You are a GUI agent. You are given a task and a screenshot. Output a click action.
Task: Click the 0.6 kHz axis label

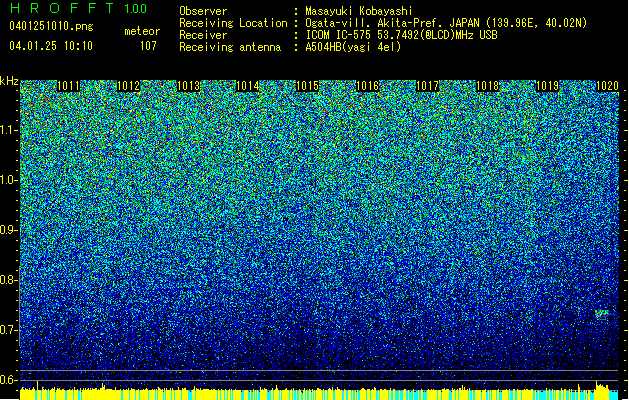pyautogui.click(x=9, y=380)
